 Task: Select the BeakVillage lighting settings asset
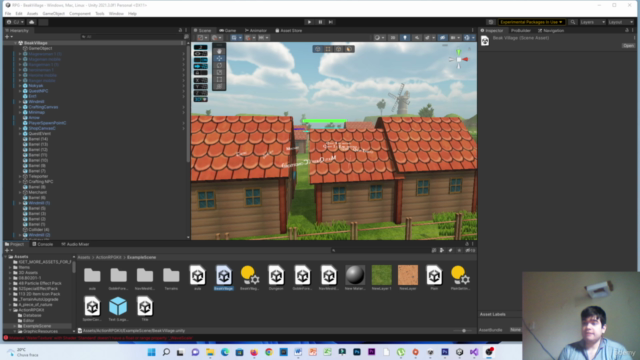[250, 278]
